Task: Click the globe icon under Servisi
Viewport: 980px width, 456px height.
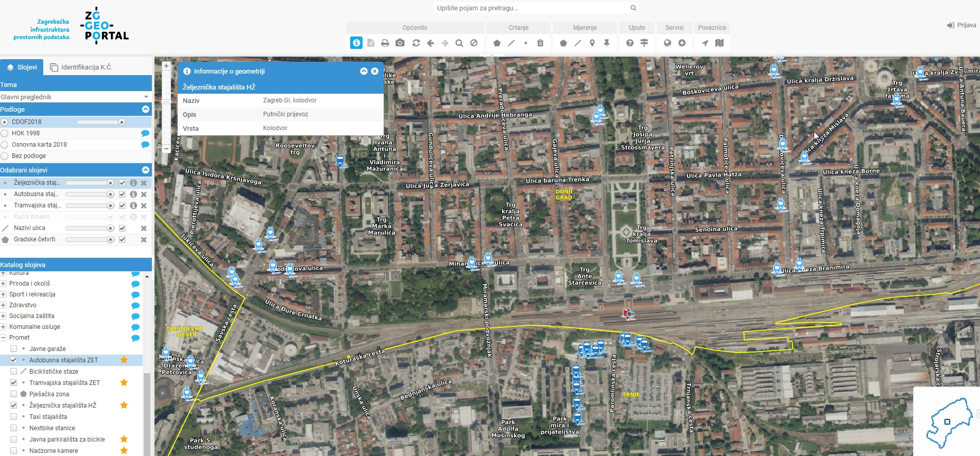Action: (x=667, y=43)
